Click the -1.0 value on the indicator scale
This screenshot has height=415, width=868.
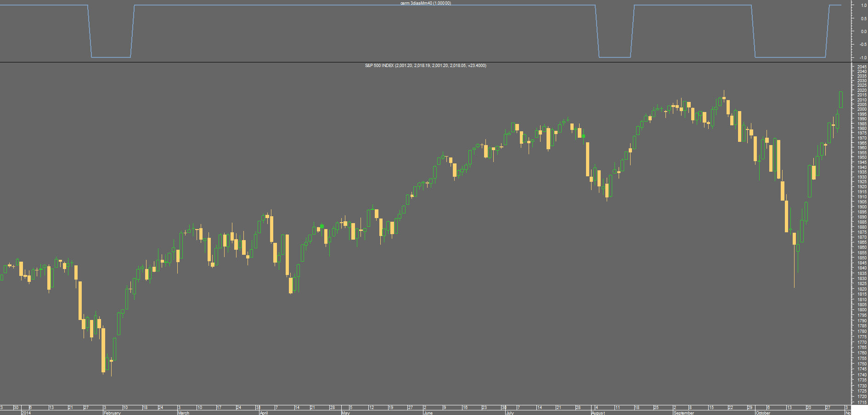tap(863, 58)
